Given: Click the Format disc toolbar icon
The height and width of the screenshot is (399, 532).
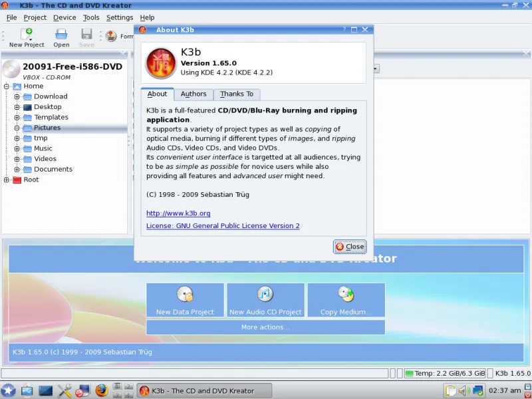Looking at the screenshot, I should point(111,37).
